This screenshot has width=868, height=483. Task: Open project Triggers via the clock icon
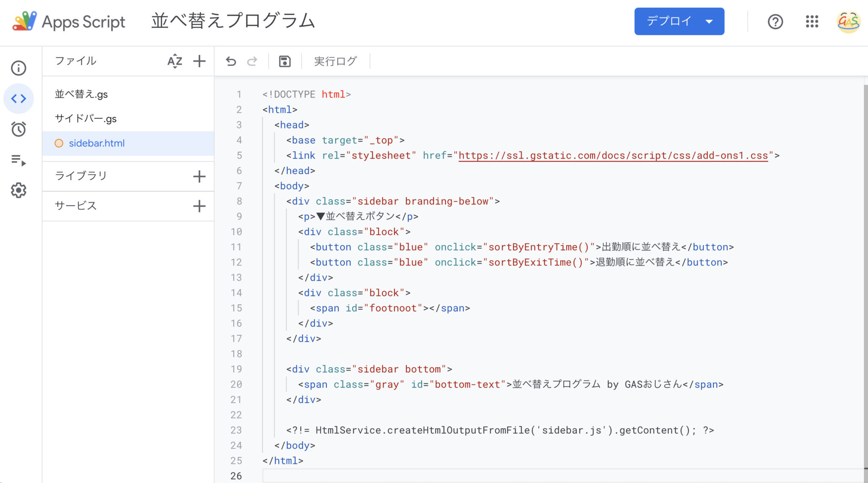19,129
